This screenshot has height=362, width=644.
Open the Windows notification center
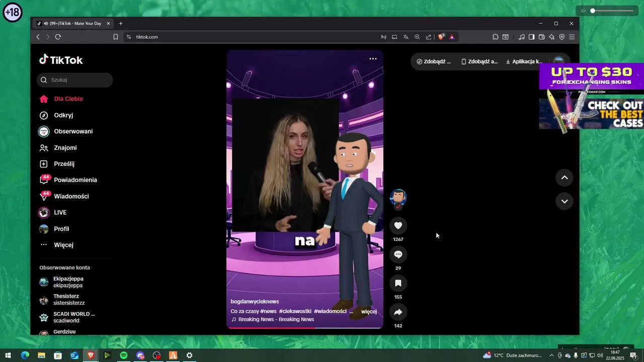(633, 355)
